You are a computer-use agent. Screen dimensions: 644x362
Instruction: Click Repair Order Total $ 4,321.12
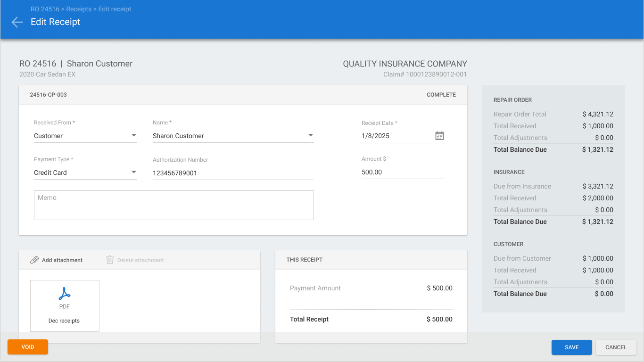(x=553, y=114)
